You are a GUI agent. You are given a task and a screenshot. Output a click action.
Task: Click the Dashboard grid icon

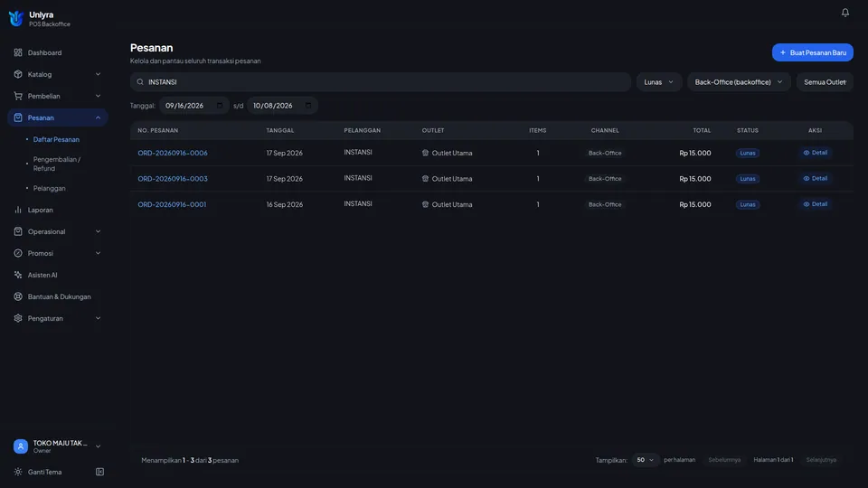18,52
